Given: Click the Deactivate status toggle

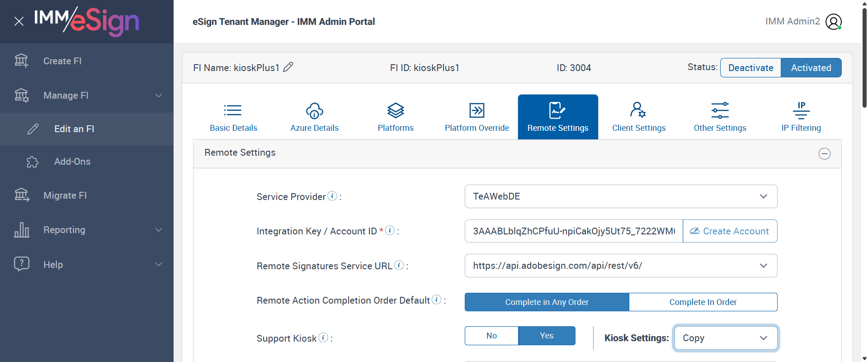Looking at the screenshot, I should 750,68.
